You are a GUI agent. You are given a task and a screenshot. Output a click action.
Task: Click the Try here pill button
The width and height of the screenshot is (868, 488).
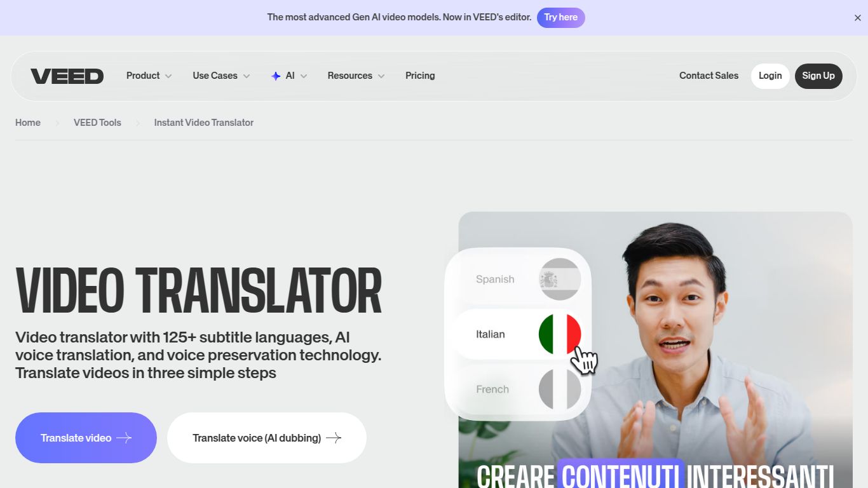pyautogui.click(x=561, y=17)
